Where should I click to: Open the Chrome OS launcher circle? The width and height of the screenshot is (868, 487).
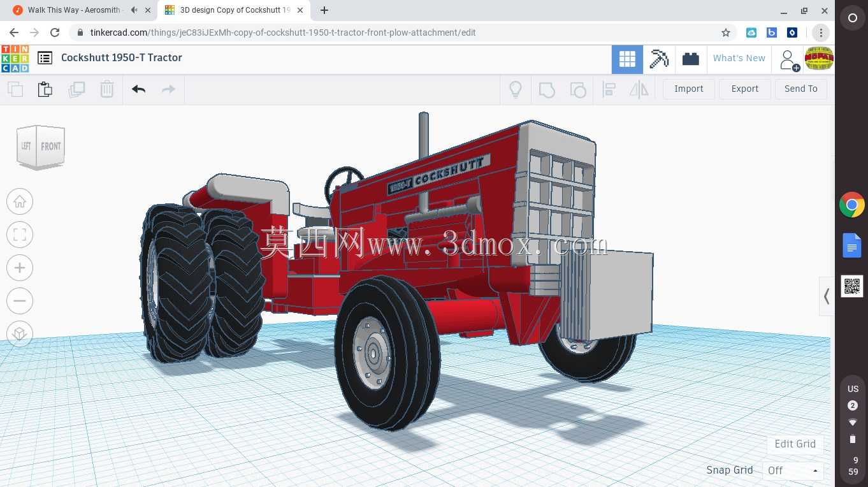tap(853, 18)
